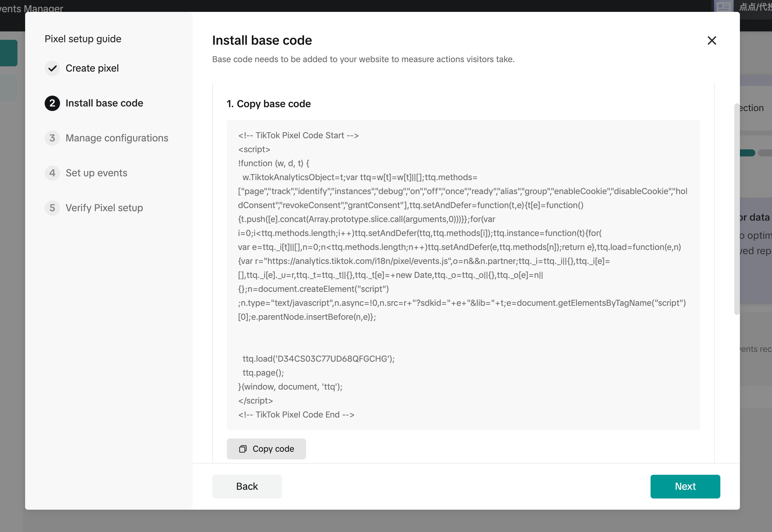Go to Verify Pixel setup step
772x532 pixels.
[x=104, y=208]
